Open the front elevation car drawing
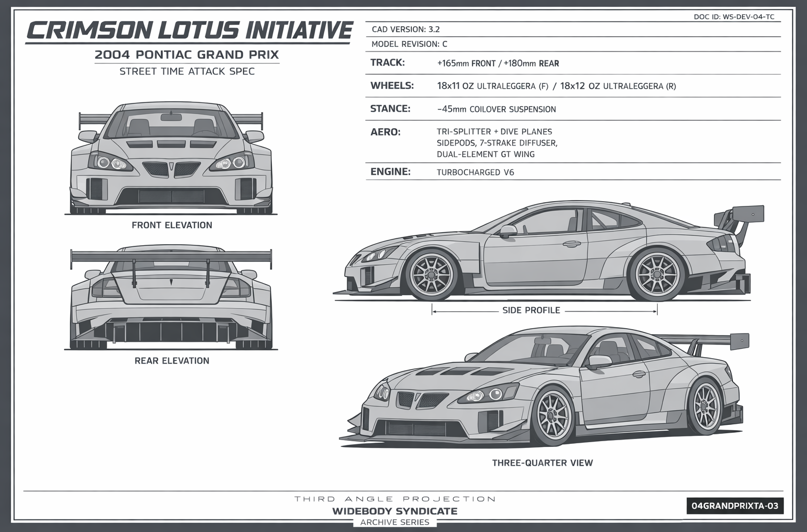 tap(171, 158)
